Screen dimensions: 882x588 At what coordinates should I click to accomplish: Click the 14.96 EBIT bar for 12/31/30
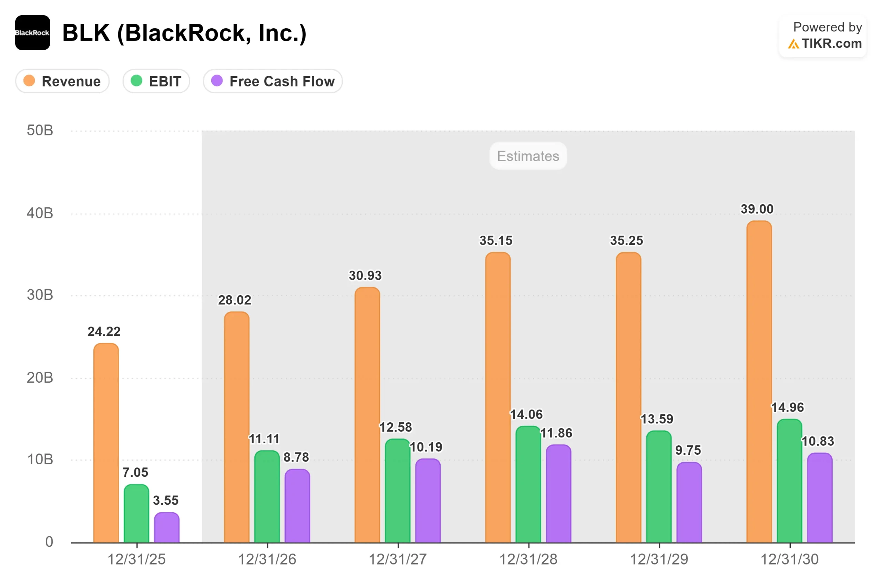click(789, 481)
